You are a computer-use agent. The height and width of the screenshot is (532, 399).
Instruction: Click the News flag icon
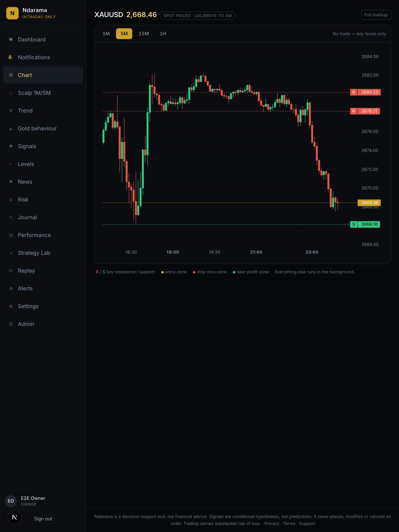(x=11, y=182)
